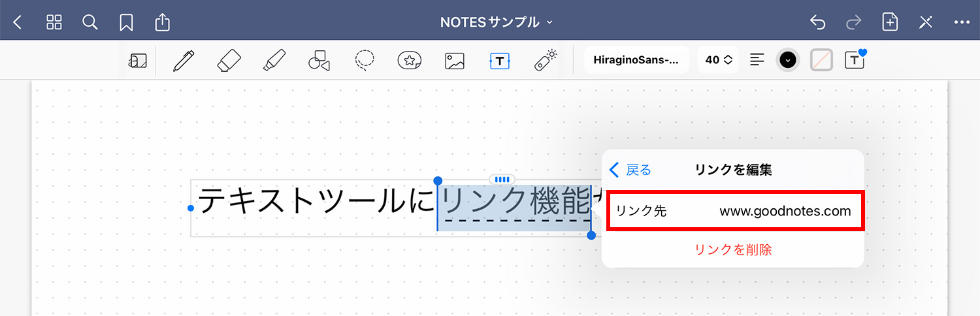Open search with the magnifier icon
The image size is (980, 316).
[90, 22]
